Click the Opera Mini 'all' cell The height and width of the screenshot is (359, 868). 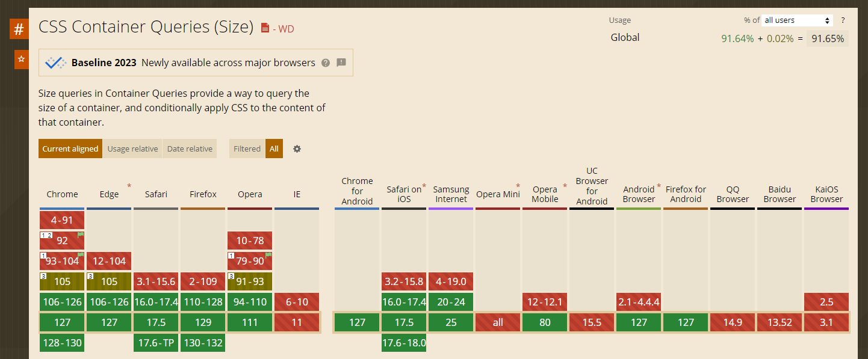click(x=498, y=322)
